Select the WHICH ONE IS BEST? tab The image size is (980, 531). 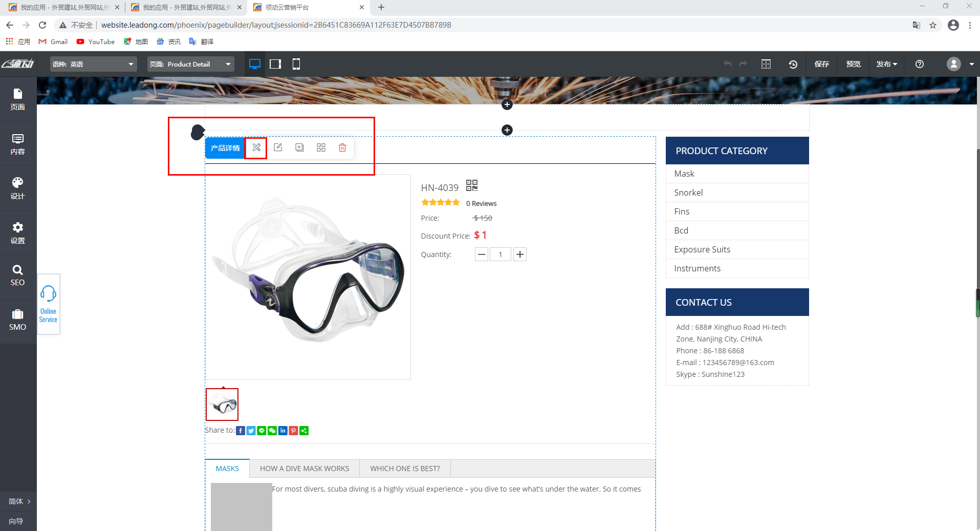coord(405,469)
